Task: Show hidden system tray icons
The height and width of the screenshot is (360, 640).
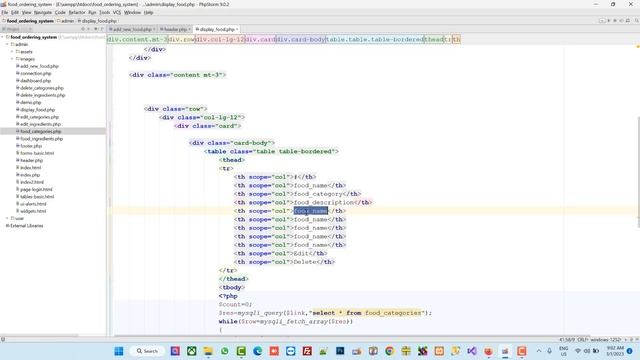Action: 539,351
